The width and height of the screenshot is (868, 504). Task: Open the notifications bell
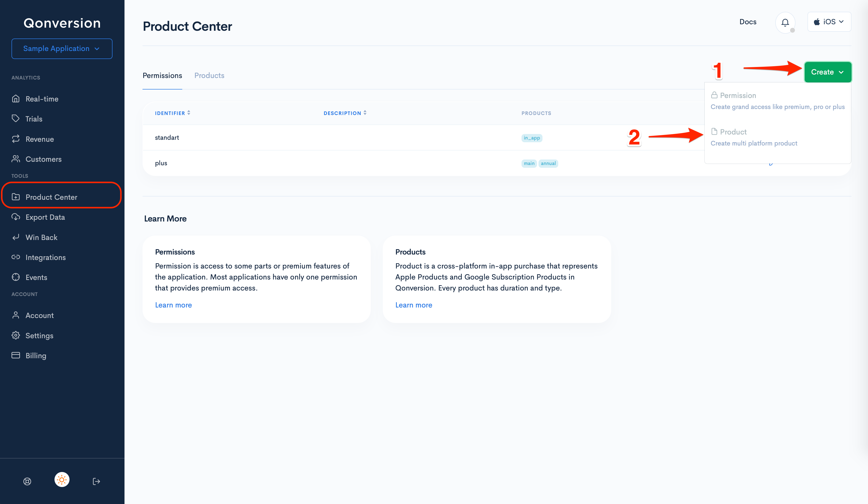(785, 22)
